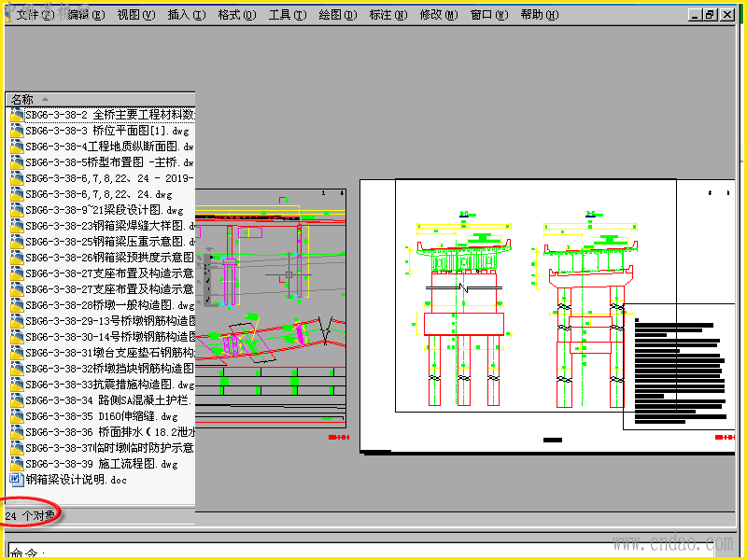Click the dwg icon for SBG6-3-38-3 桥位平面图

point(17,131)
